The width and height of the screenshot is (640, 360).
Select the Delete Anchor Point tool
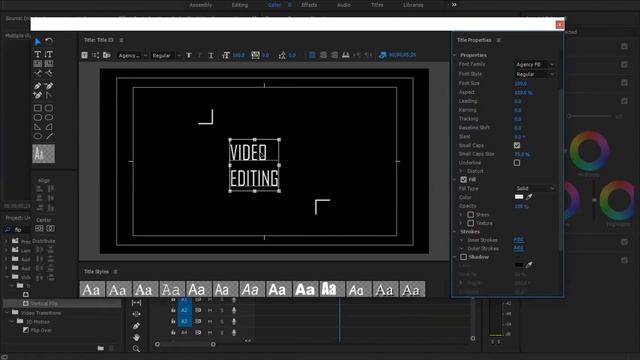49,86
